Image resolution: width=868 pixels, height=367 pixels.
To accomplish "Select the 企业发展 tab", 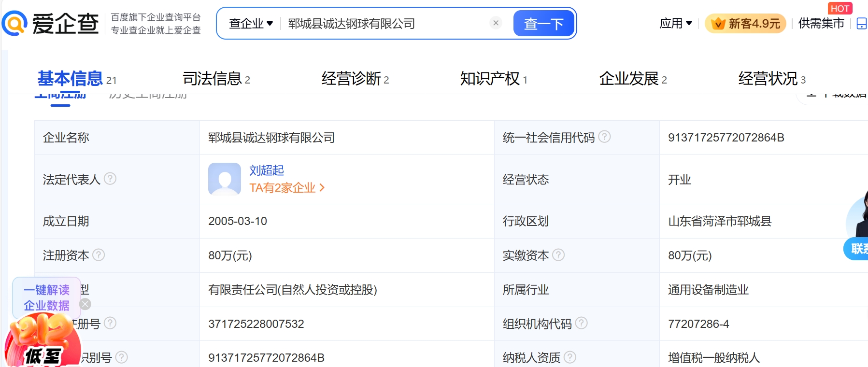I will (633, 78).
